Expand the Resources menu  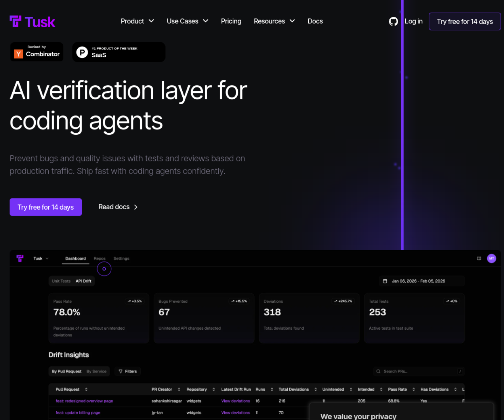(274, 21)
